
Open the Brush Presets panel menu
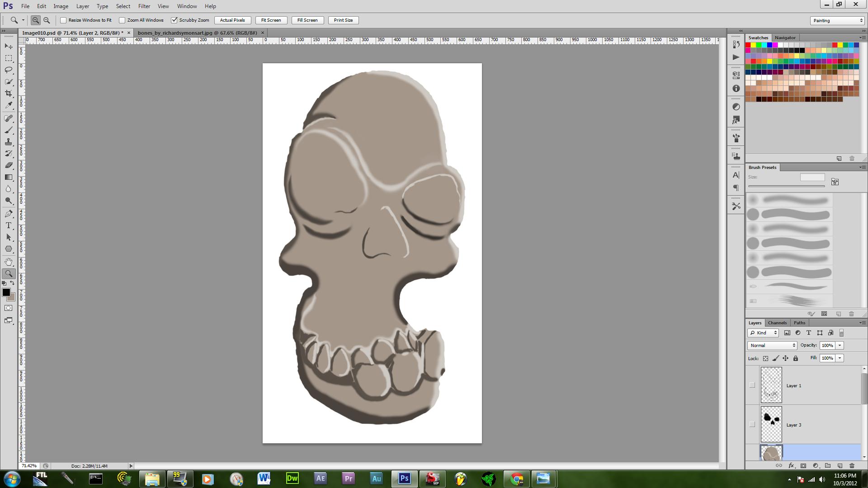(862, 167)
